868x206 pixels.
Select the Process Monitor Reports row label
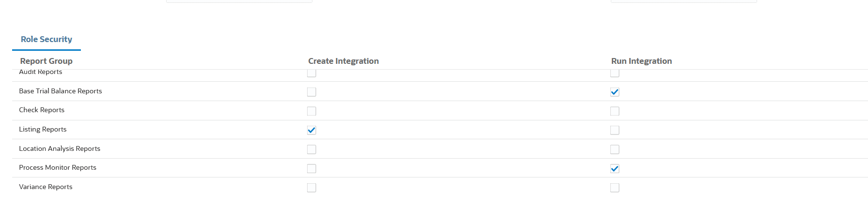click(58, 167)
